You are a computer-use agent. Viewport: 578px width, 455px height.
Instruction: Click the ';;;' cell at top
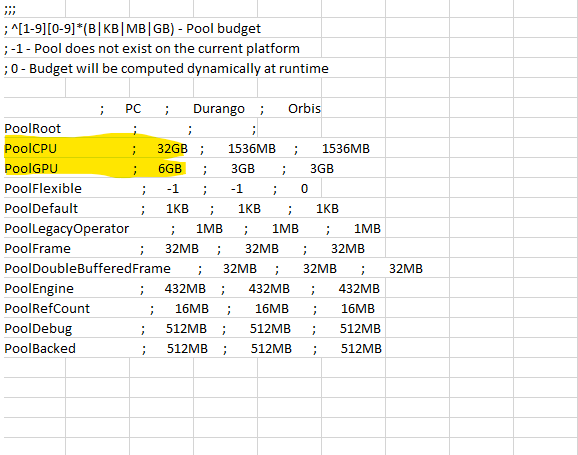coord(10,9)
